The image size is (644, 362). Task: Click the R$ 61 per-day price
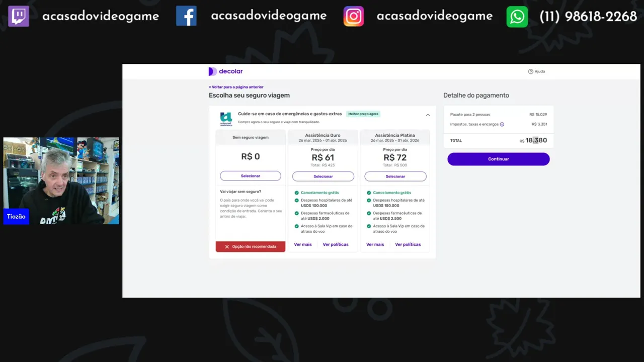tap(323, 158)
